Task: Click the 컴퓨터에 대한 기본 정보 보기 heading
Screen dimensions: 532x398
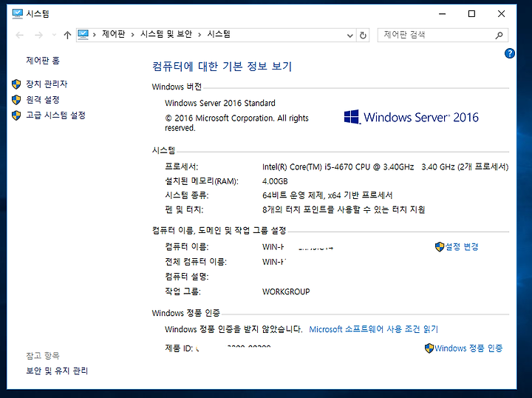Action: tap(222, 66)
